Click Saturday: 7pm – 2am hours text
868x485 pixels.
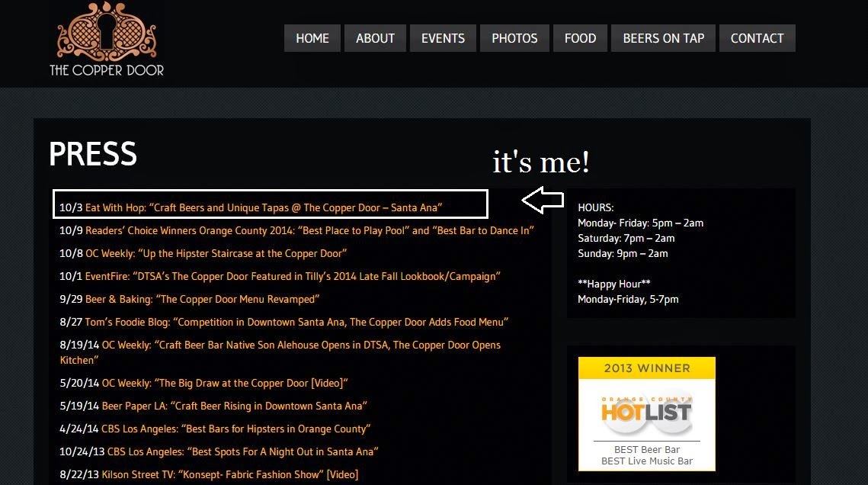[626, 238]
